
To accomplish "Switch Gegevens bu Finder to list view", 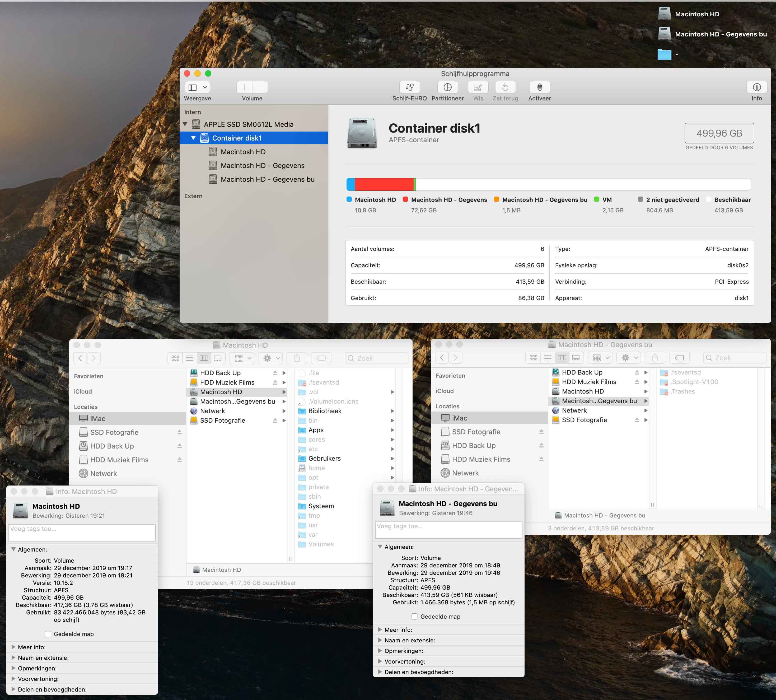I will (548, 358).
